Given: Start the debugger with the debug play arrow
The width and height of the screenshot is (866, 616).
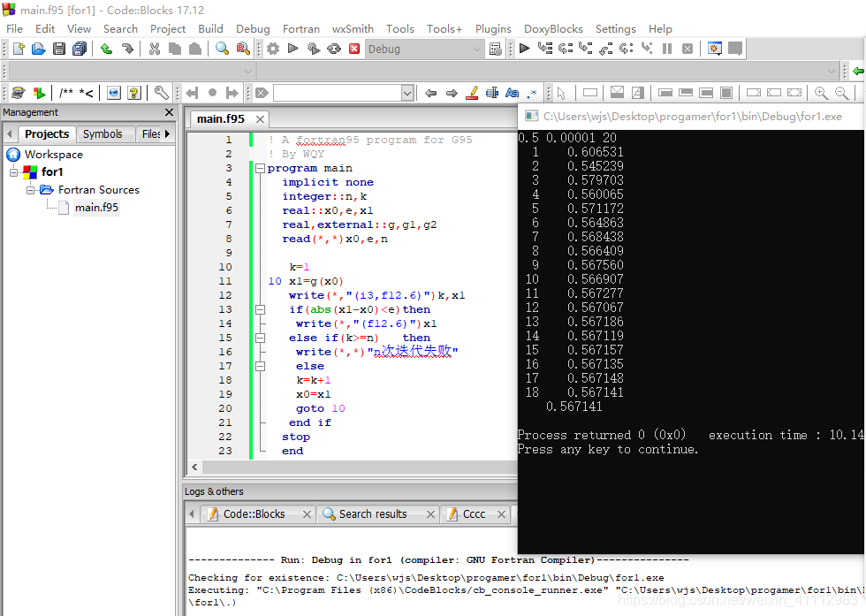Looking at the screenshot, I should point(523,49).
